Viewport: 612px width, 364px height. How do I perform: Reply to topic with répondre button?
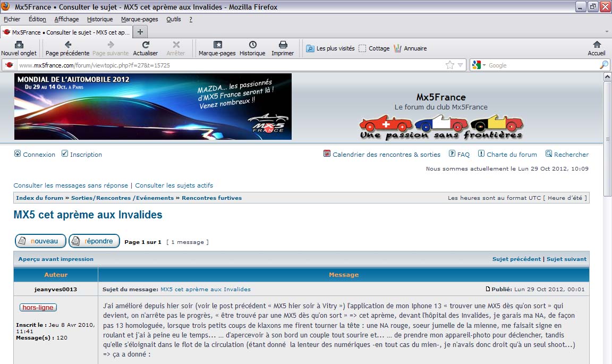click(94, 241)
